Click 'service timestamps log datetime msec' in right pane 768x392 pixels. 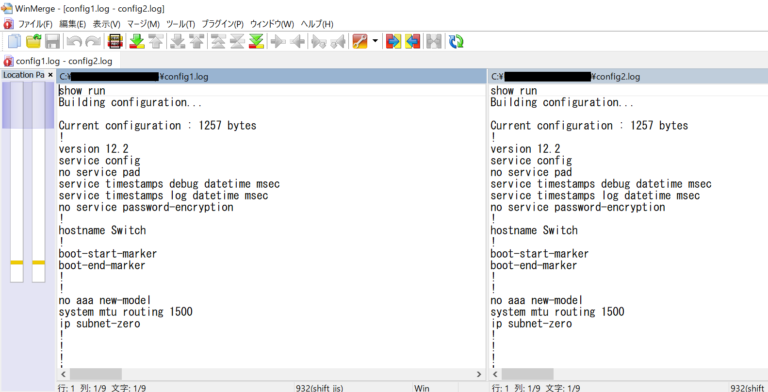[x=595, y=196]
